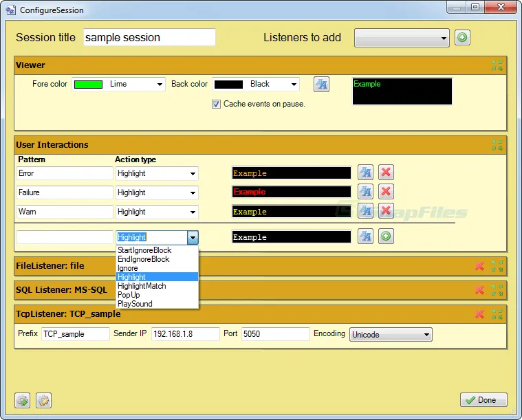Open font style icon for new pattern row

coord(365,236)
